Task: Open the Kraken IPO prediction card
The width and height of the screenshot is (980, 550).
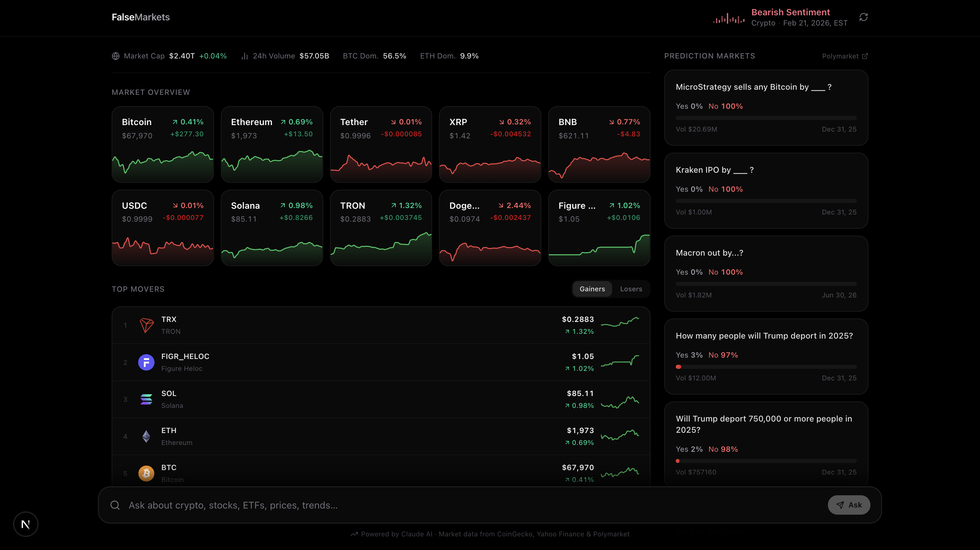Action: (x=766, y=190)
